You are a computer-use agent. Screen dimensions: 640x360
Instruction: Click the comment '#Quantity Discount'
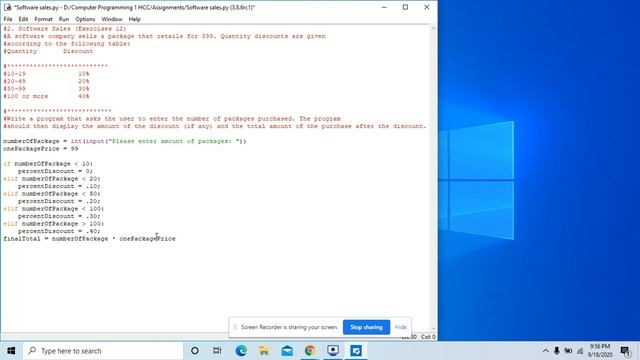(x=48, y=51)
